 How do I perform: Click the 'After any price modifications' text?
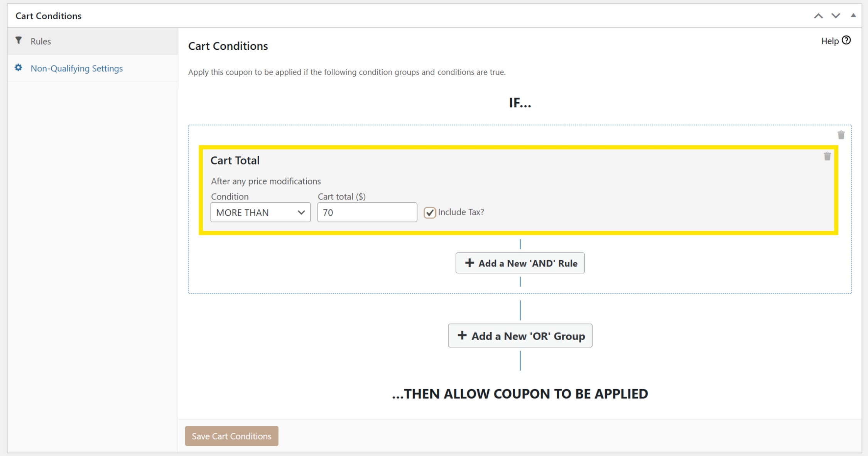coord(266,181)
